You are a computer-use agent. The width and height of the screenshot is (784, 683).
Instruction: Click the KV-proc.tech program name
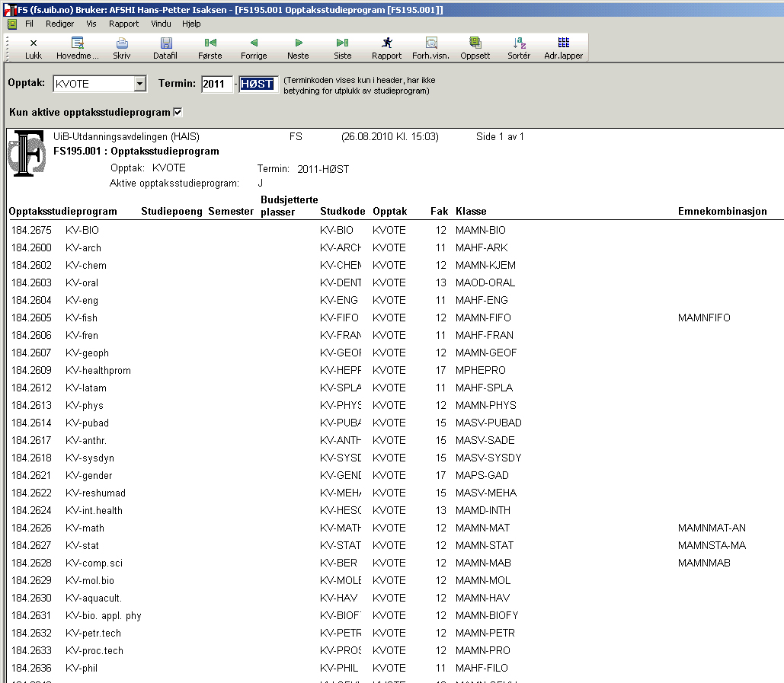[x=94, y=650]
